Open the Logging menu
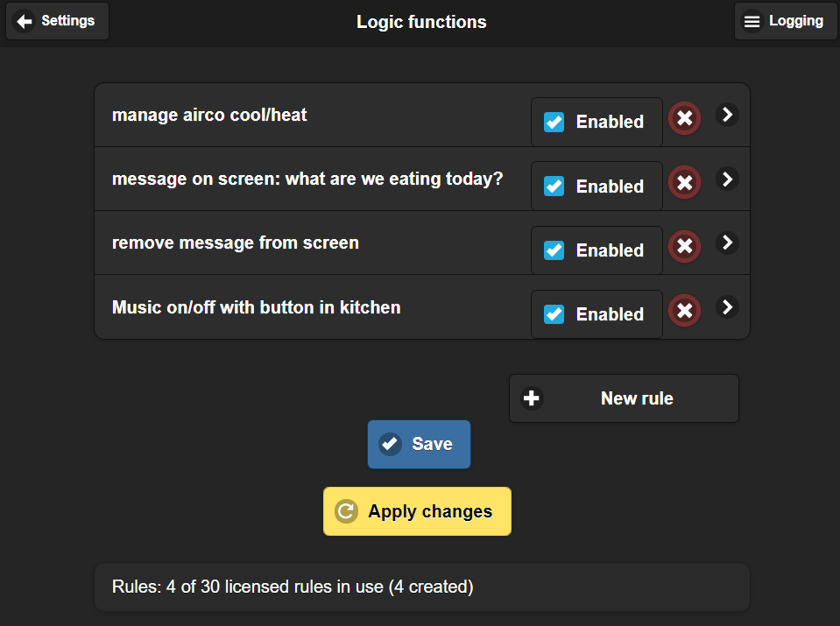This screenshot has width=840, height=626. click(786, 21)
